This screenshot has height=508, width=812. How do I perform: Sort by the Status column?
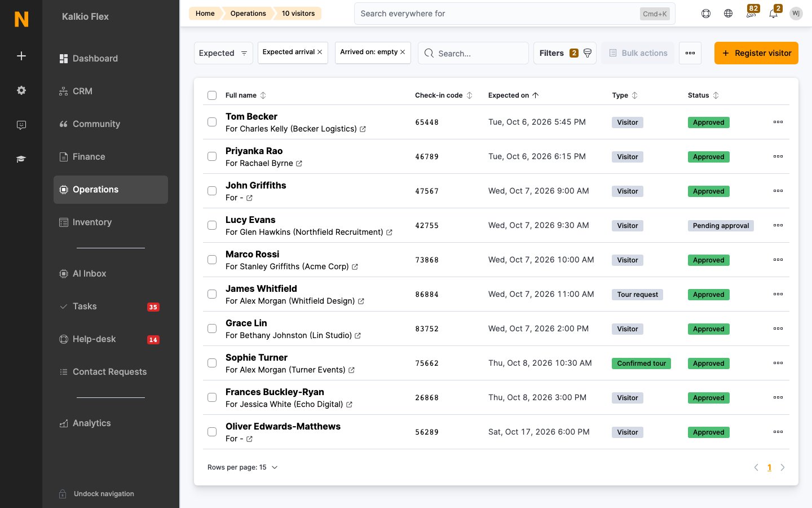703,95
